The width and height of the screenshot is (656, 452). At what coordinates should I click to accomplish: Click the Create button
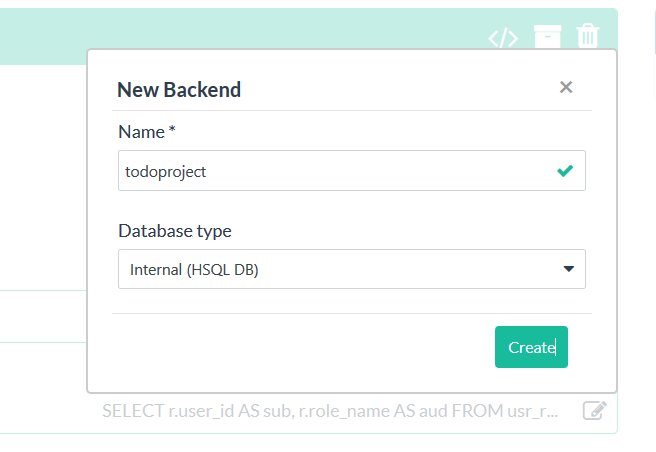[531, 347]
